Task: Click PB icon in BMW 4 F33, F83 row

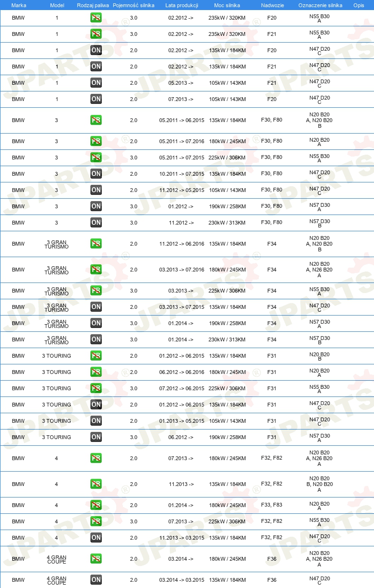Action: (96, 505)
